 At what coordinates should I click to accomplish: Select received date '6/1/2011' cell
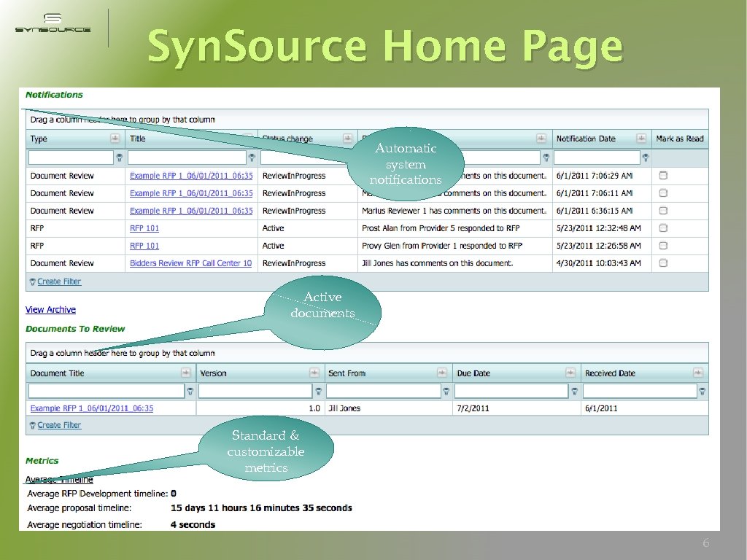click(x=644, y=408)
